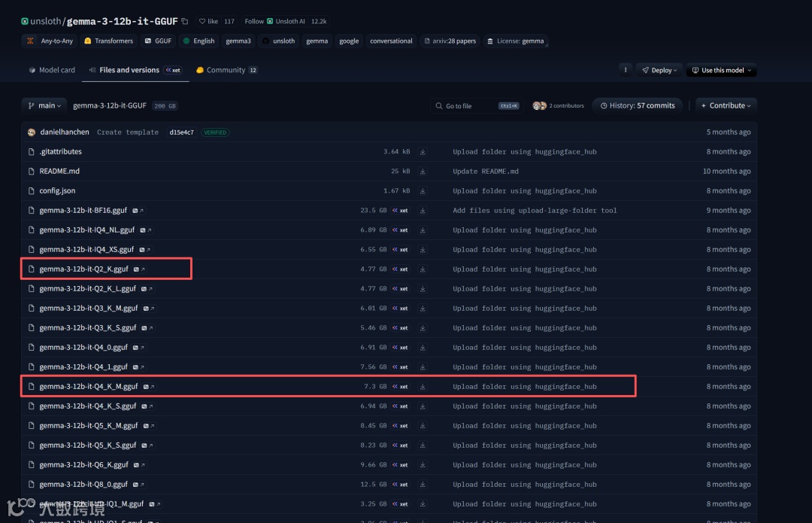Open the .gitattributes file
The width and height of the screenshot is (812, 523).
click(x=61, y=152)
